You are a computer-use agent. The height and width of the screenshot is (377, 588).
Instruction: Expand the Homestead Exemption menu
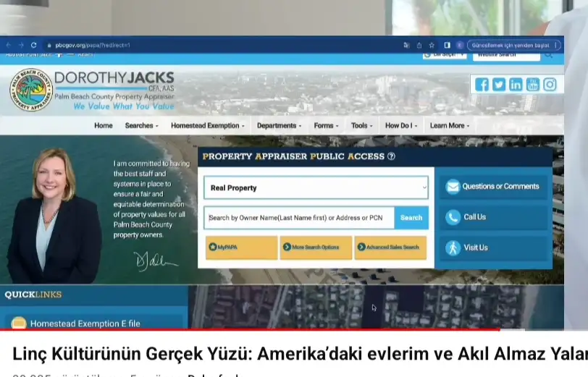click(x=207, y=126)
